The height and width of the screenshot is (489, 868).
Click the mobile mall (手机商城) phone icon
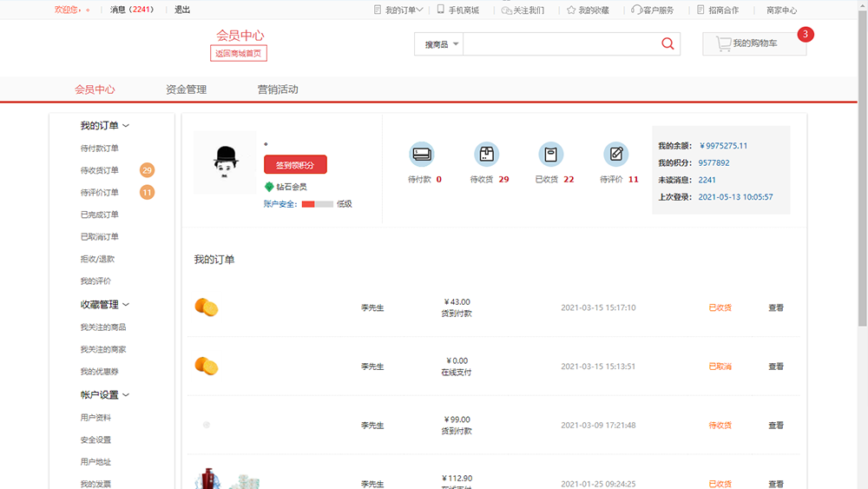point(441,10)
